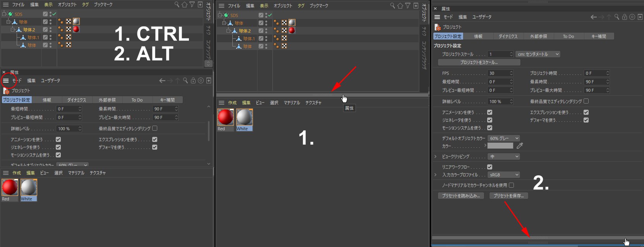
Task: Enable ノードマテリアルでカラーチャンネルを使用 checkbox
Action: pyautogui.click(x=511, y=185)
